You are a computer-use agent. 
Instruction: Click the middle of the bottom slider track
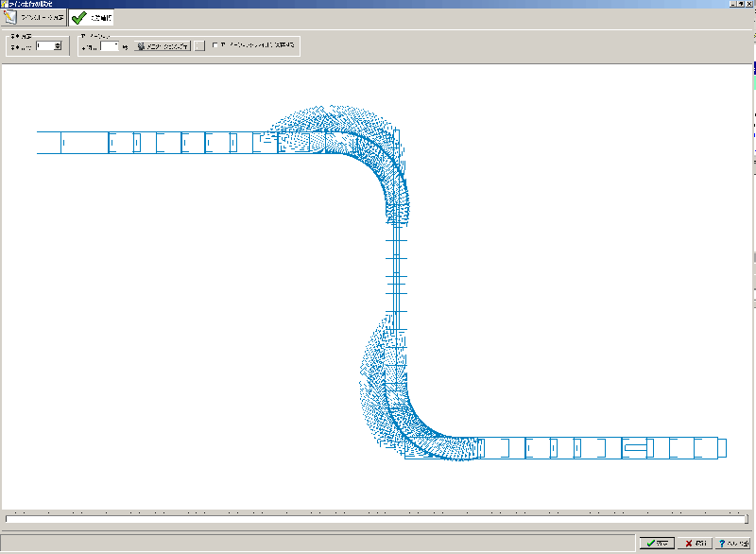[x=376, y=519]
